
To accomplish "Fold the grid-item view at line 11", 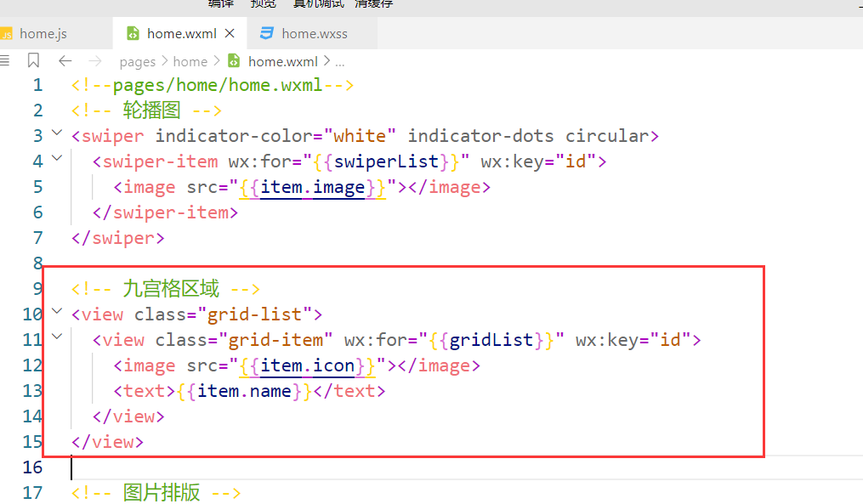I will click(x=57, y=337).
